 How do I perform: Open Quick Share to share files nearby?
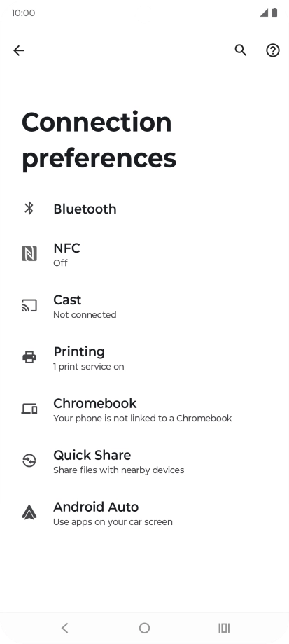point(144,461)
